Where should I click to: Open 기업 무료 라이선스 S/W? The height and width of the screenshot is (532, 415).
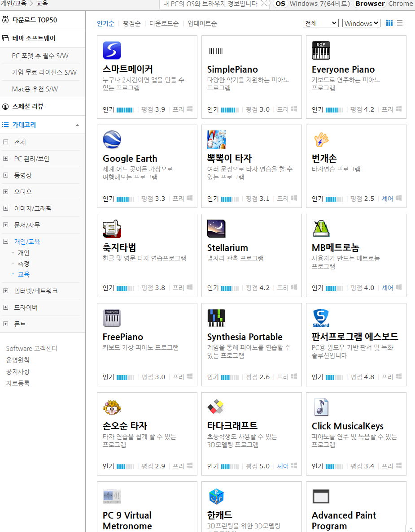(44, 72)
